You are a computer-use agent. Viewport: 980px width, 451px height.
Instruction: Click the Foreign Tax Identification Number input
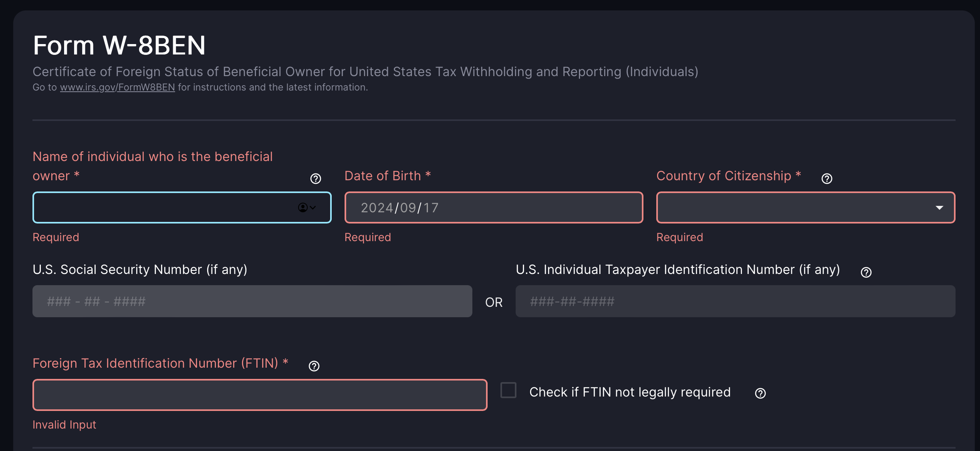[260, 395]
